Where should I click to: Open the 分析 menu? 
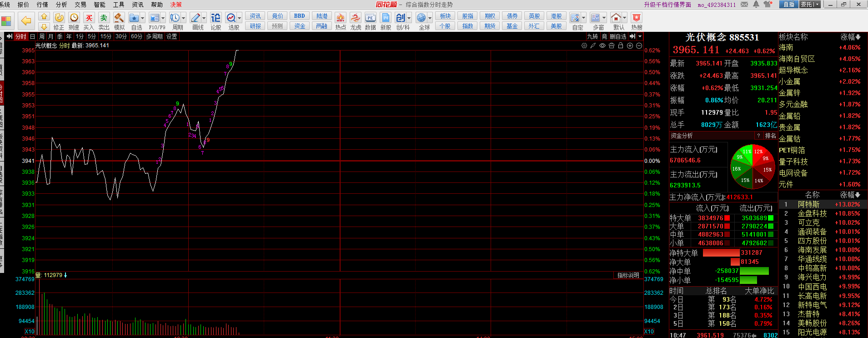[x=61, y=5]
